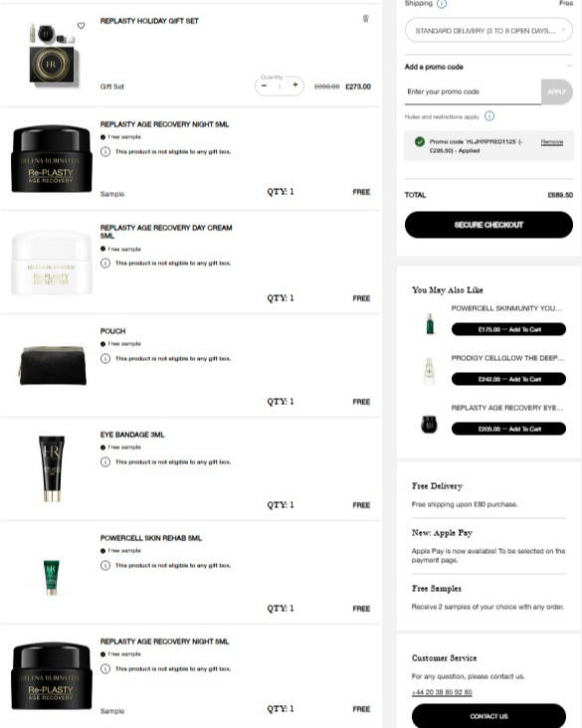
Task: Collapse the Add a promo code section
Action: (x=569, y=67)
